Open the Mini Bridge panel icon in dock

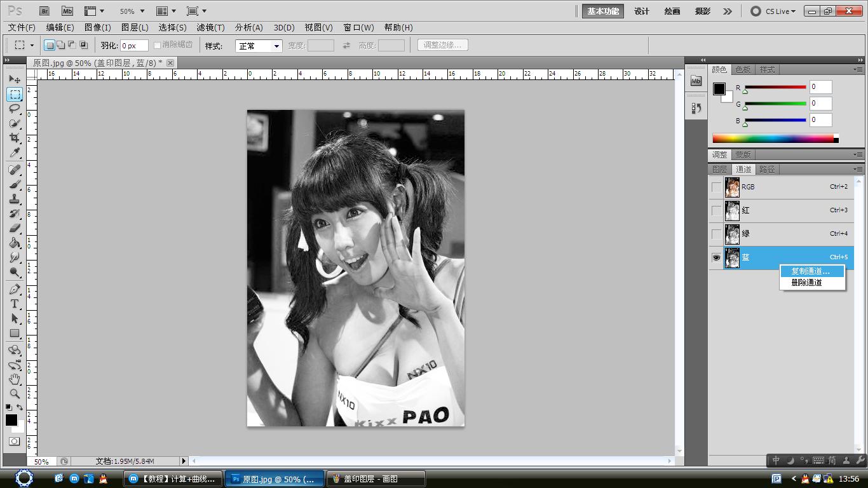pos(696,81)
